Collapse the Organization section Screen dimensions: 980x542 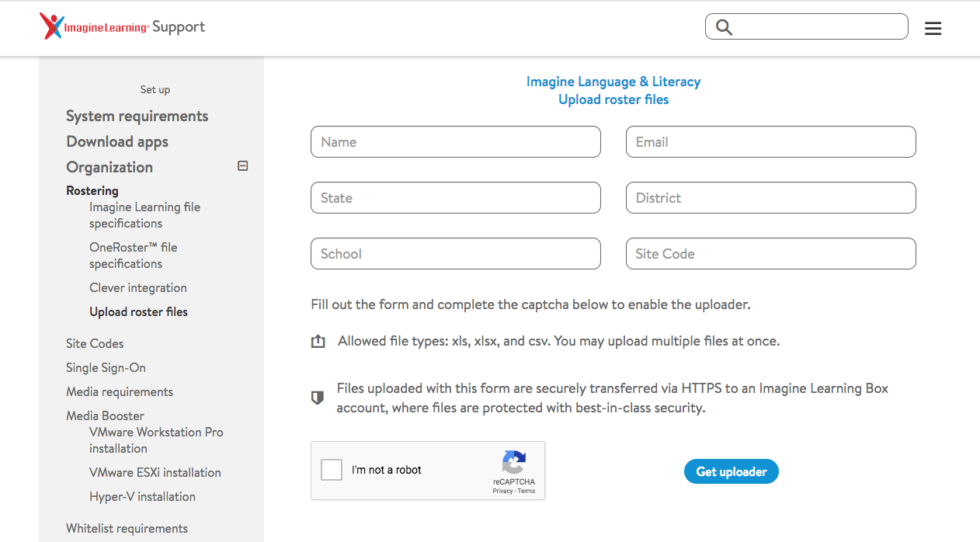click(x=242, y=166)
